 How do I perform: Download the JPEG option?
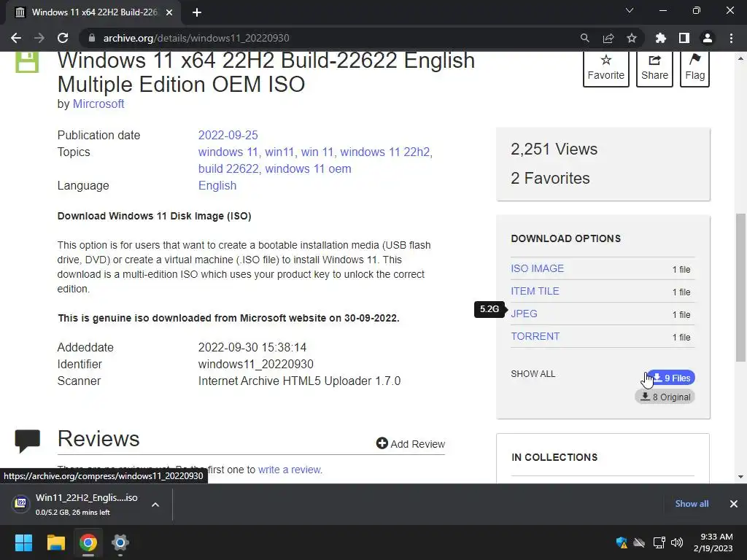(524, 314)
